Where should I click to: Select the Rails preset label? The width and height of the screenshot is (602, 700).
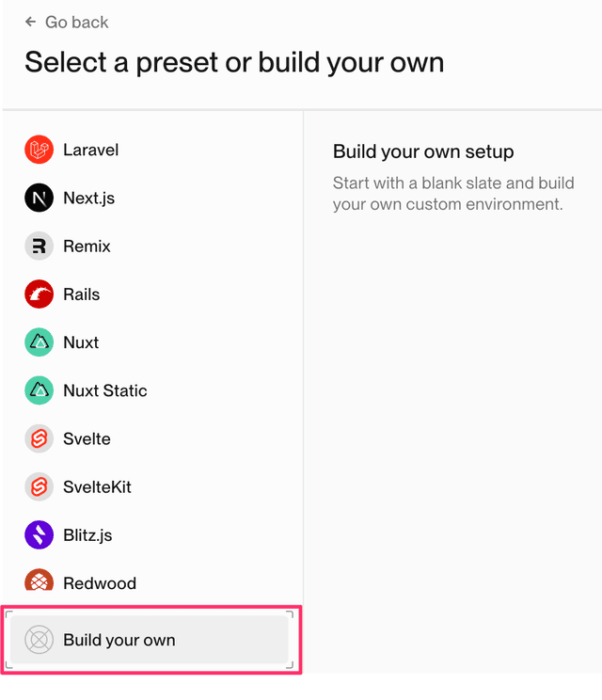pos(81,294)
